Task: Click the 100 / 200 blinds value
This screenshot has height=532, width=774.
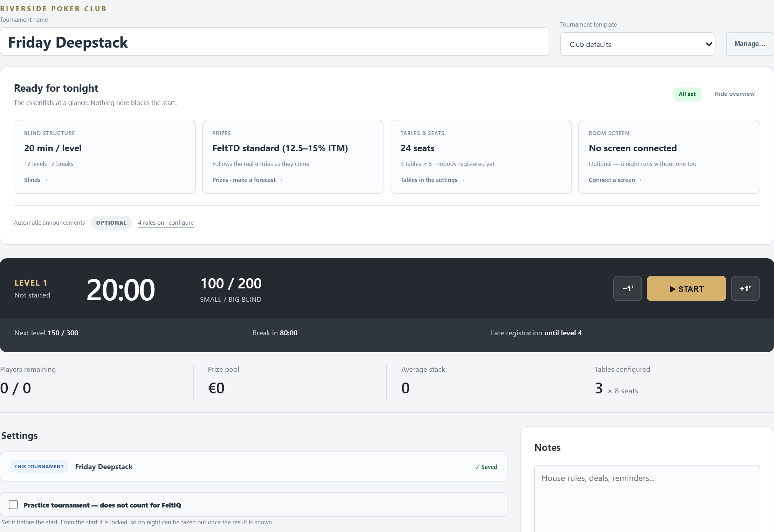Action: point(231,283)
